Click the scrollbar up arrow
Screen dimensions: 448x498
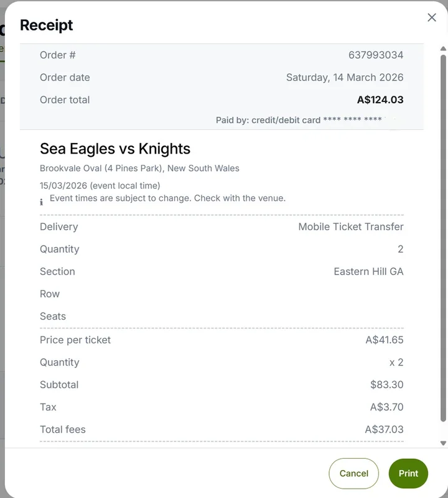coord(443,48)
